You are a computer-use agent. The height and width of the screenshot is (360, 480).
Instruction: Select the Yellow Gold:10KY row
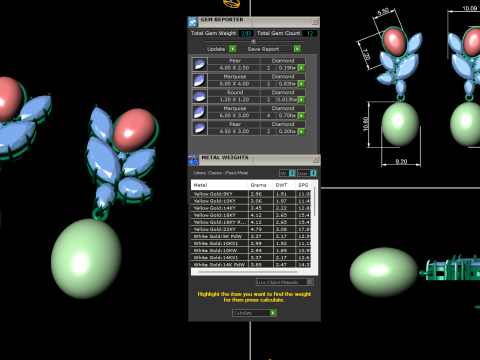tap(252, 201)
